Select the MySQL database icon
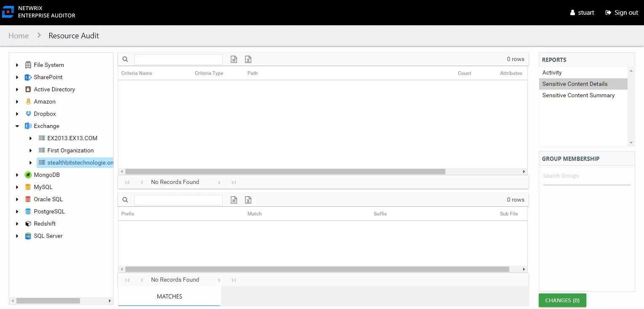The width and height of the screenshot is (644, 309). 28,187
